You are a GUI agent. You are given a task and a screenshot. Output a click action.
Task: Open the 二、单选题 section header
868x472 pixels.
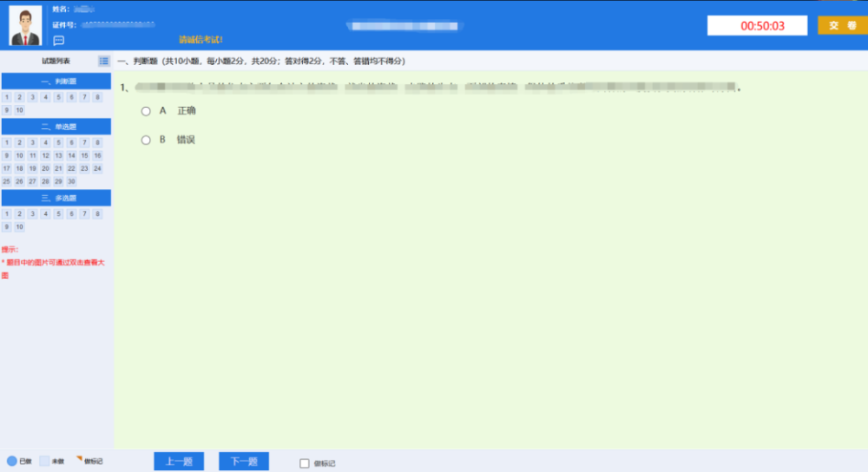point(56,127)
